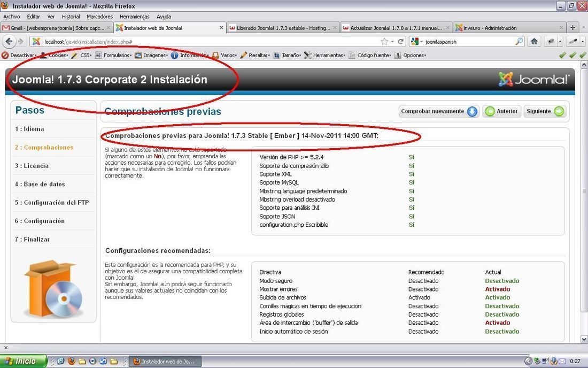Open the Código fuente dropdown

click(x=370, y=55)
